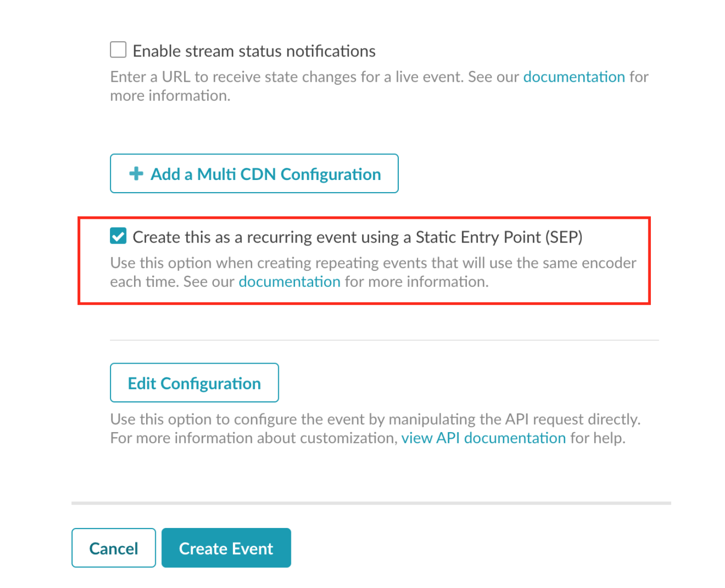Viewport: 725px width, 588px height.
Task: Click the 'for more information.' text after SEP documentation link
Action: (416, 281)
